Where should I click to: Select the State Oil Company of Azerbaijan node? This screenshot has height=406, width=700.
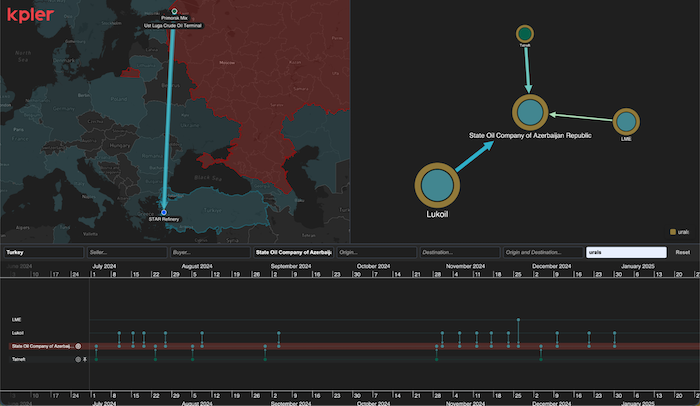tap(530, 112)
